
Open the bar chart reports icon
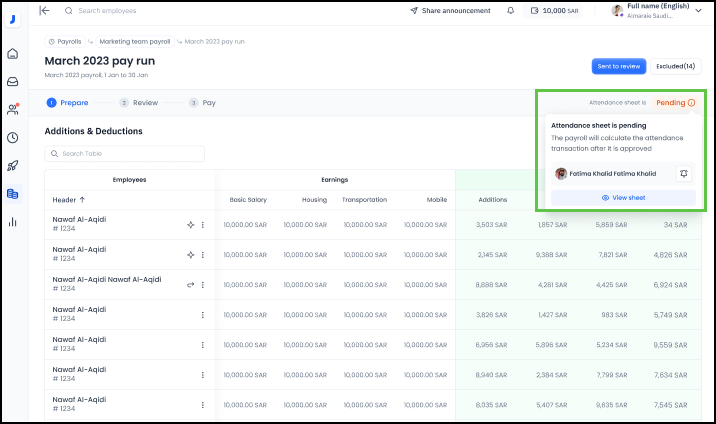pos(13,222)
